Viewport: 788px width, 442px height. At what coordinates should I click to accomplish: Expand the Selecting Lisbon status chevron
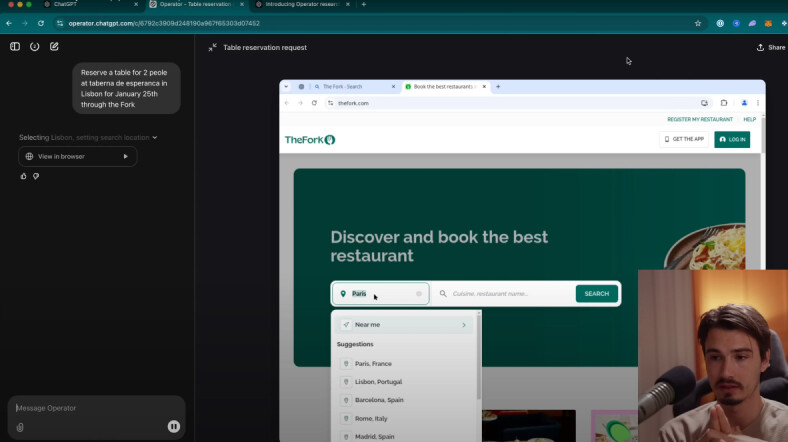[x=155, y=137]
